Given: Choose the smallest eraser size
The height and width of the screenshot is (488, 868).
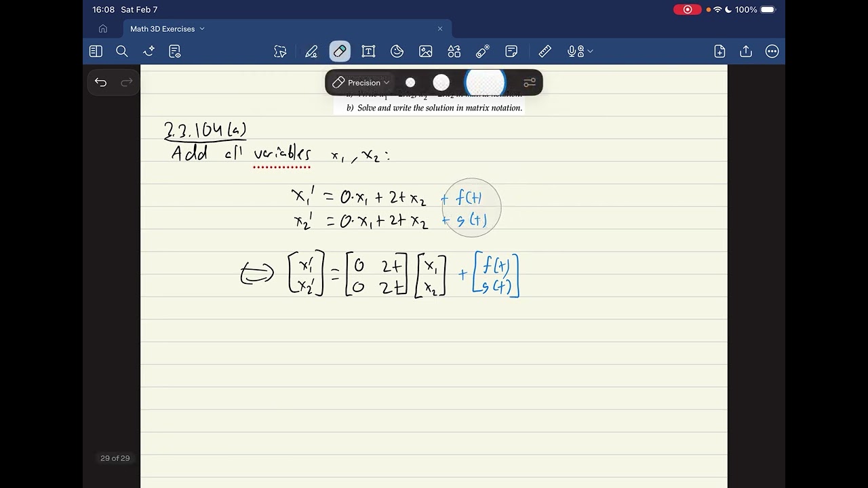Looking at the screenshot, I should pyautogui.click(x=410, y=83).
